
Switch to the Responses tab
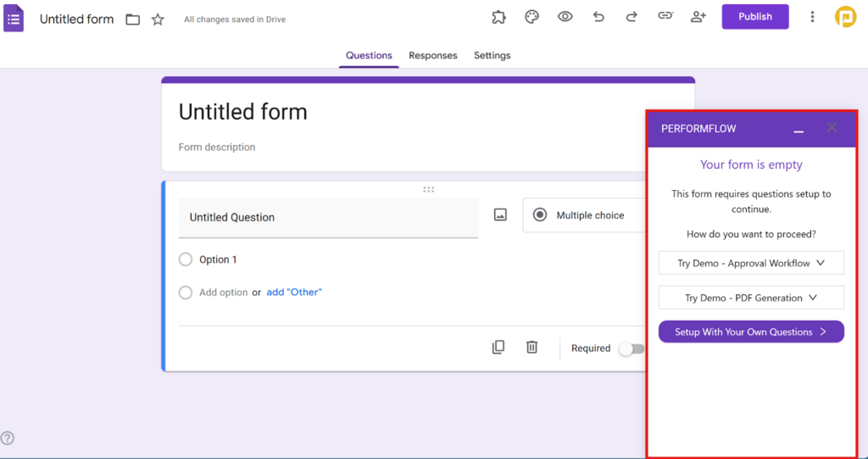coord(432,55)
